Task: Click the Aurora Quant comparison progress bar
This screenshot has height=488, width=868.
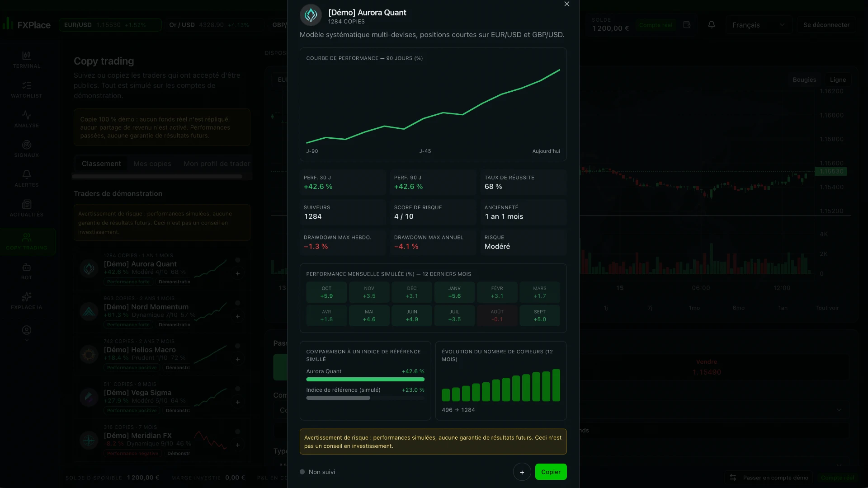Action: point(365,380)
